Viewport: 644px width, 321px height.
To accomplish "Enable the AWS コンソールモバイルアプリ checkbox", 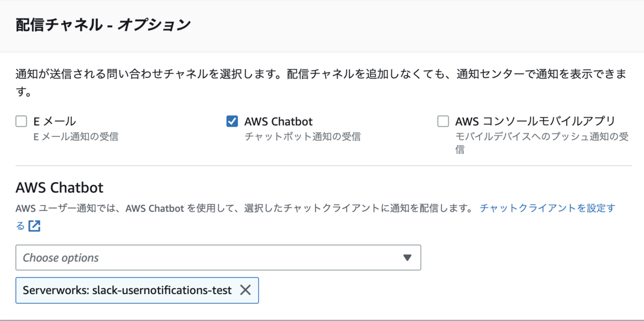I will [443, 121].
